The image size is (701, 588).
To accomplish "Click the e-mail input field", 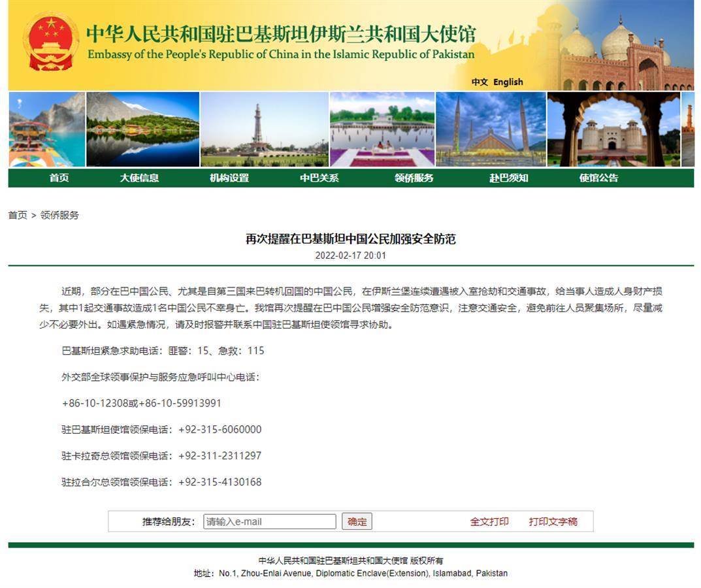I will click(x=270, y=521).
